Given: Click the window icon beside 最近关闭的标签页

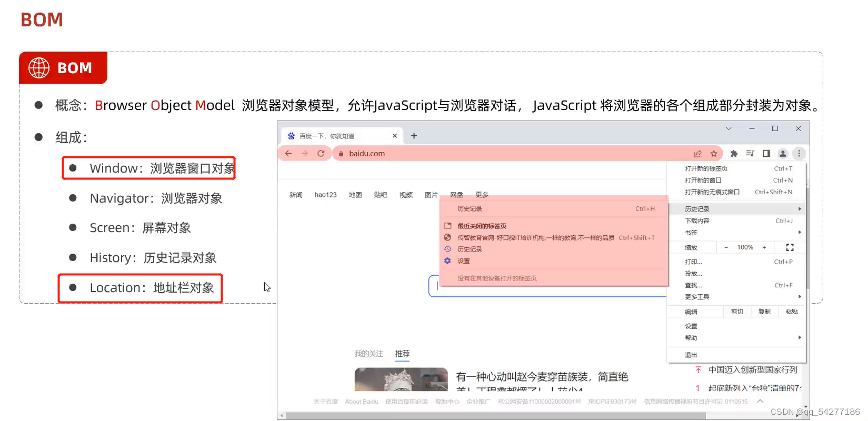Looking at the screenshot, I should point(447,226).
